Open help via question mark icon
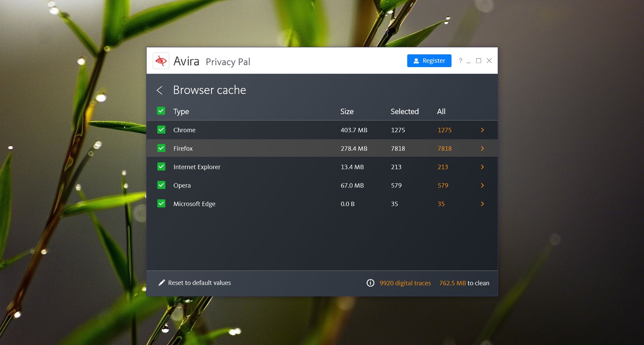644x345 pixels. (461, 61)
